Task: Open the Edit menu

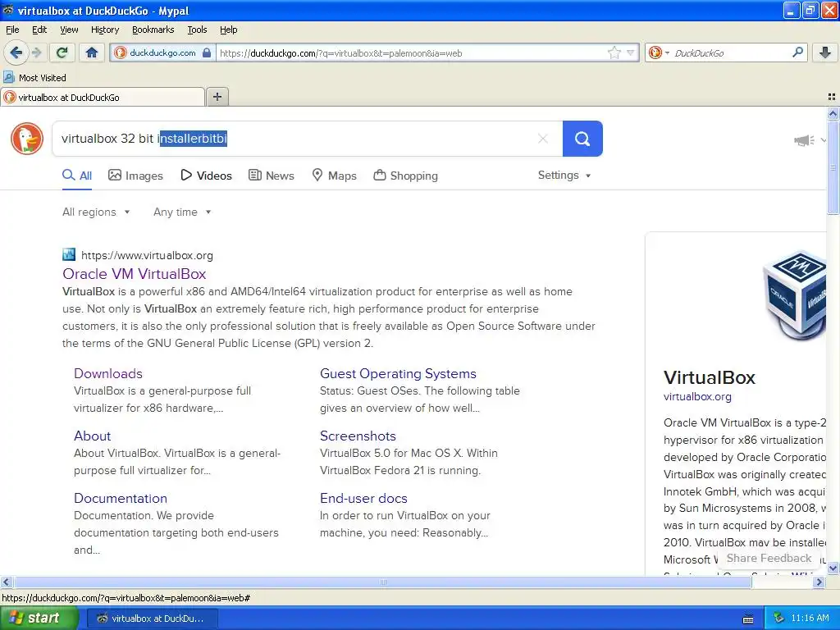Action: pos(39,30)
